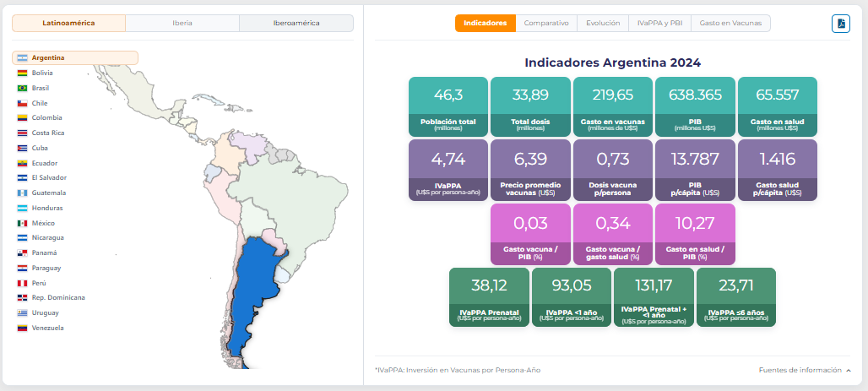Click the IVaPPA Prenatal 38,12 card
The image size is (868, 391).
[x=489, y=297]
